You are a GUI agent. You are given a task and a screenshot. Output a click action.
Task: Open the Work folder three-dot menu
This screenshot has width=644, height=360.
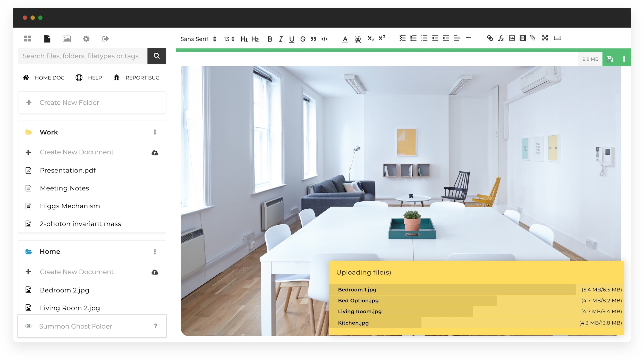(x=155, y=132)
